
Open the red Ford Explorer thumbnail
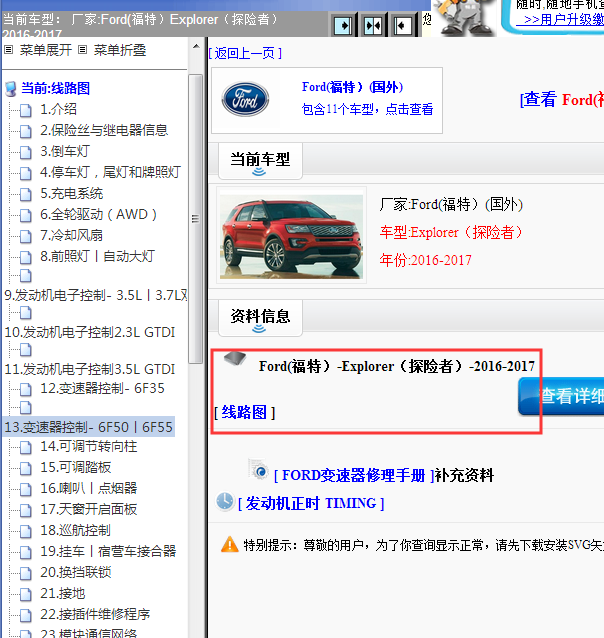[291, 237]
